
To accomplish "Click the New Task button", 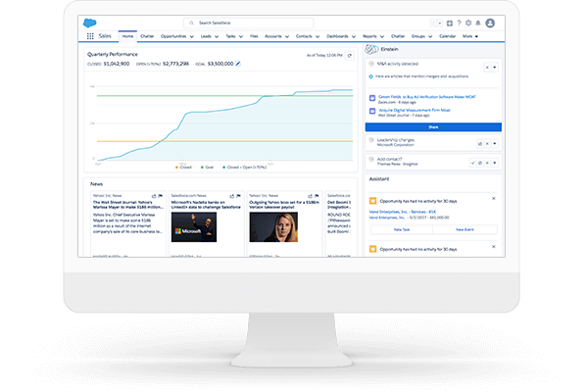I will (402, 229).
